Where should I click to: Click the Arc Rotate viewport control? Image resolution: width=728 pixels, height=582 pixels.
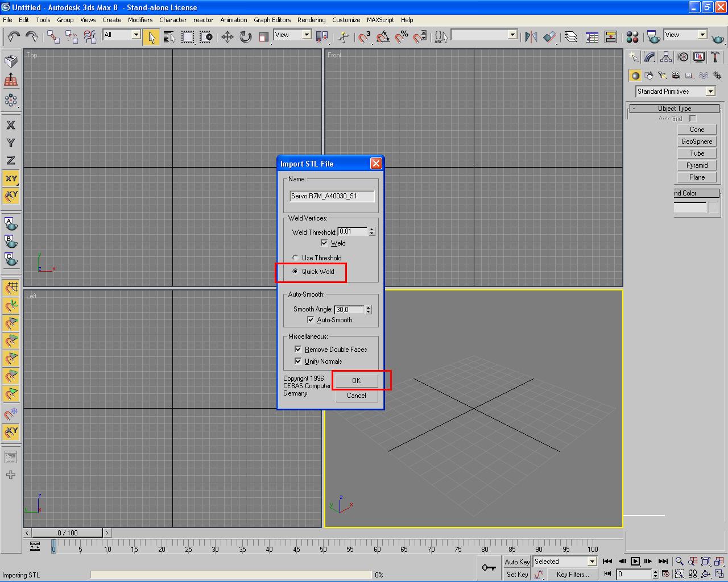pyautogui.click(x=706, y=575)
